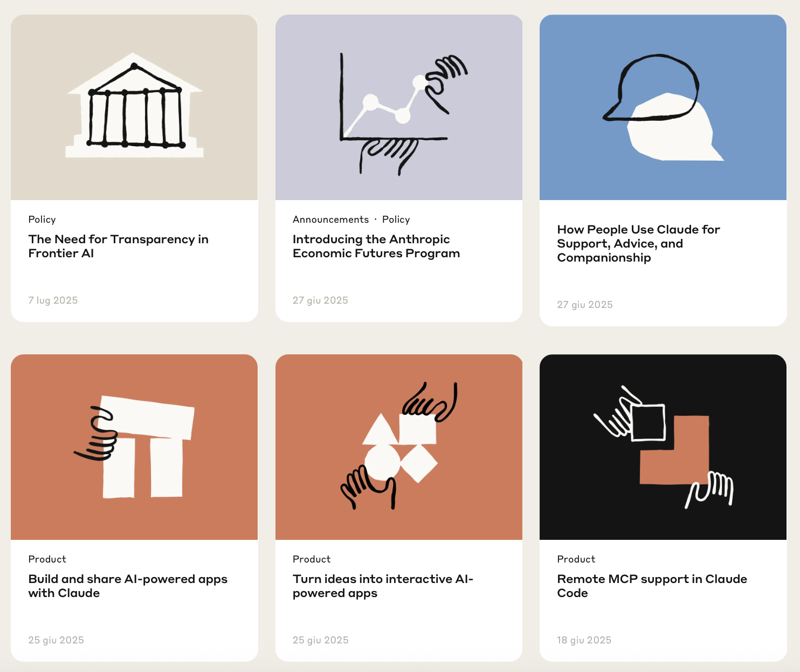Click the Product tag on the Remote MCP card
The width and height of the screenshot is (800, 672).
pyautogui.click(x=576, y=559)
